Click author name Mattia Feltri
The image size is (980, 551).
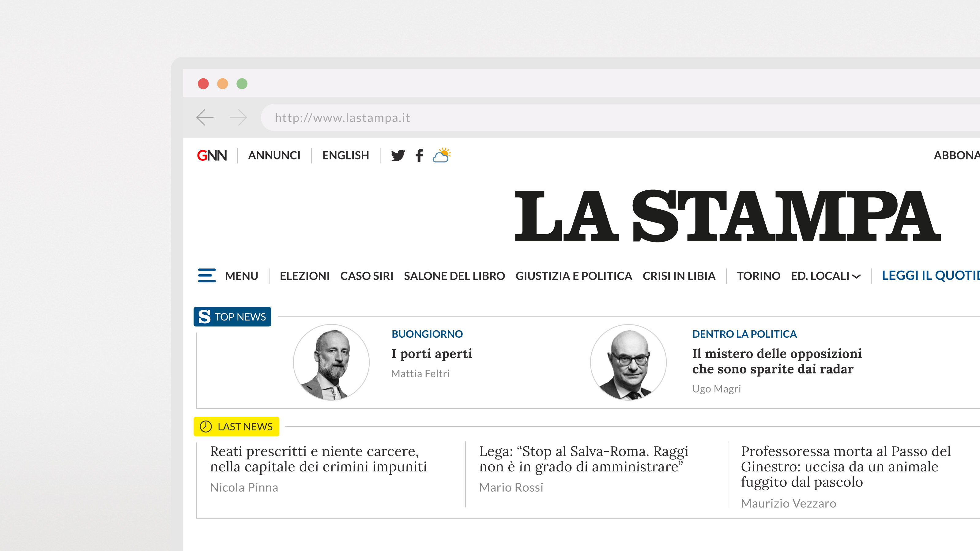tap(420, 373)
